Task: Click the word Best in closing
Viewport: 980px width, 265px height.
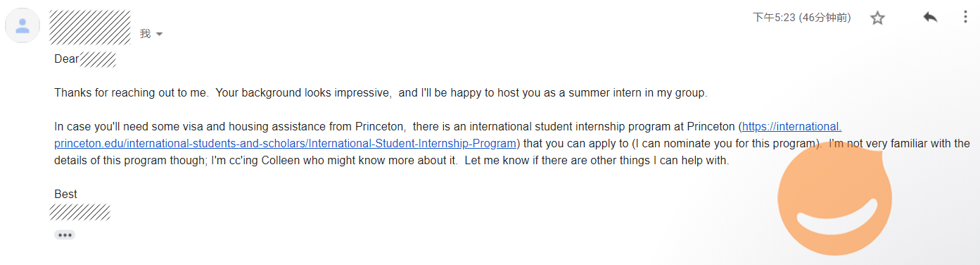Action: point(65,195)
